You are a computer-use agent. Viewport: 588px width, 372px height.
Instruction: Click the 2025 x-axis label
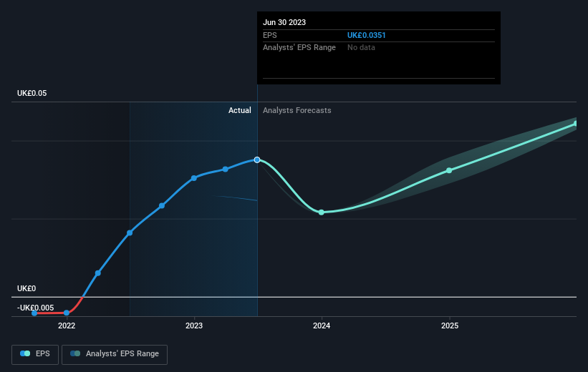tap(450, 325)
